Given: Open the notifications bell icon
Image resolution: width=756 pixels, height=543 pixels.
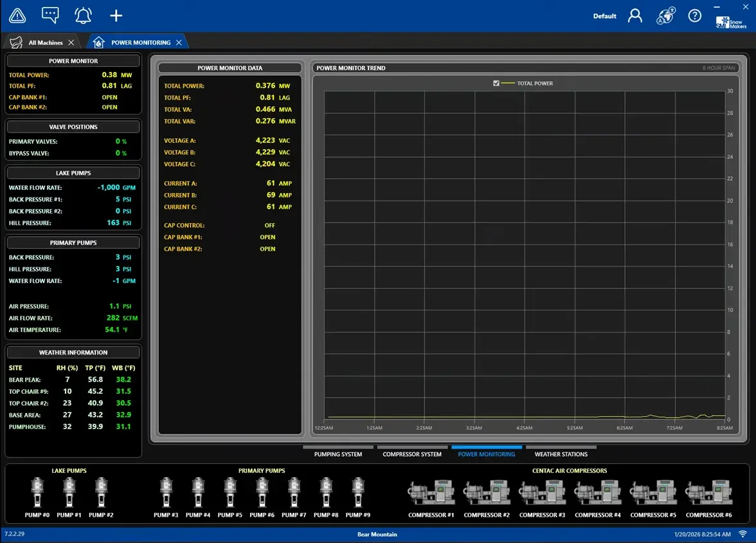Looking at the screenshot, I should pos(83,15).
